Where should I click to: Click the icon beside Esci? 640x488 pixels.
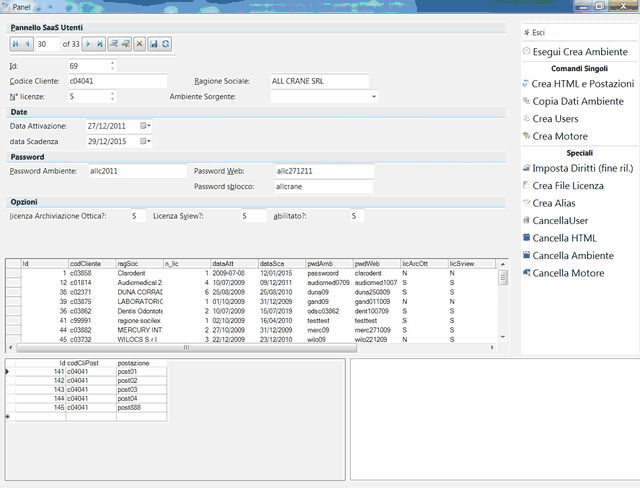click(527, 33)
